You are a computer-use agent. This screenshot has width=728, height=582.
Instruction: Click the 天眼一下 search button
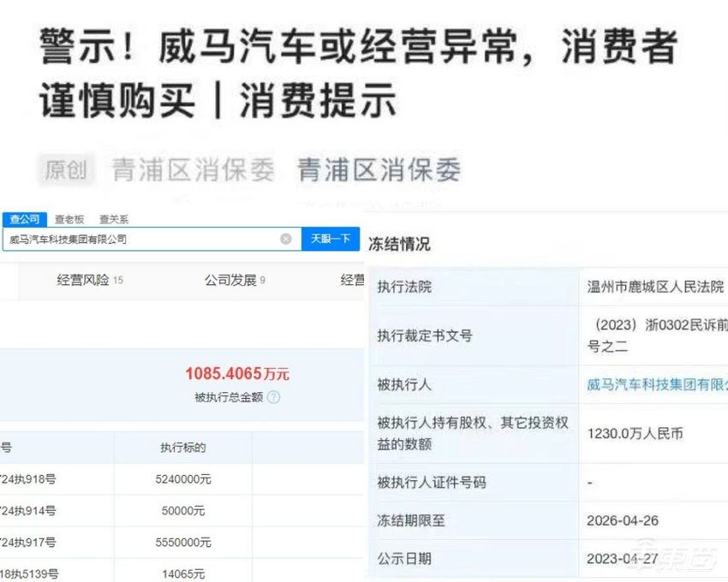tap(331, 239)
